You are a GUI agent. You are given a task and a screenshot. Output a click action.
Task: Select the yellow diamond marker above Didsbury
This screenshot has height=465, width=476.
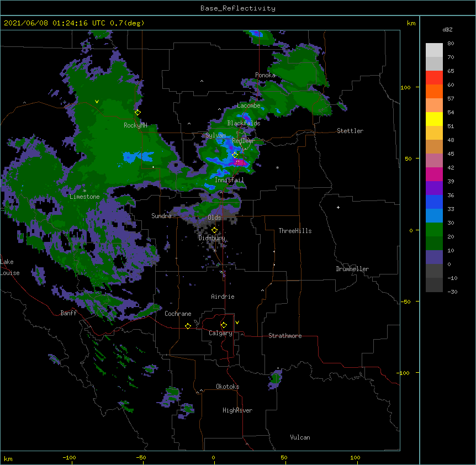(x=214, y=230)
